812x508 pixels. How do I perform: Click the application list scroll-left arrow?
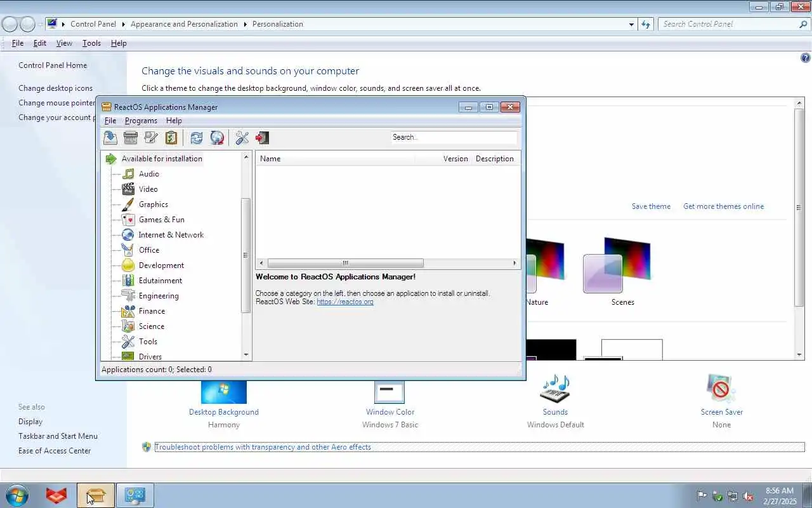[x=261, y=263]
